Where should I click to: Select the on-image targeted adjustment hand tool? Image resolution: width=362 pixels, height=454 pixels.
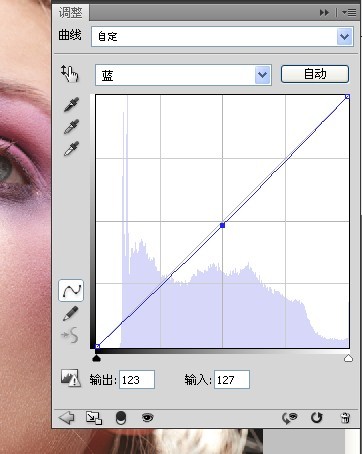click(x=70, y=74)
